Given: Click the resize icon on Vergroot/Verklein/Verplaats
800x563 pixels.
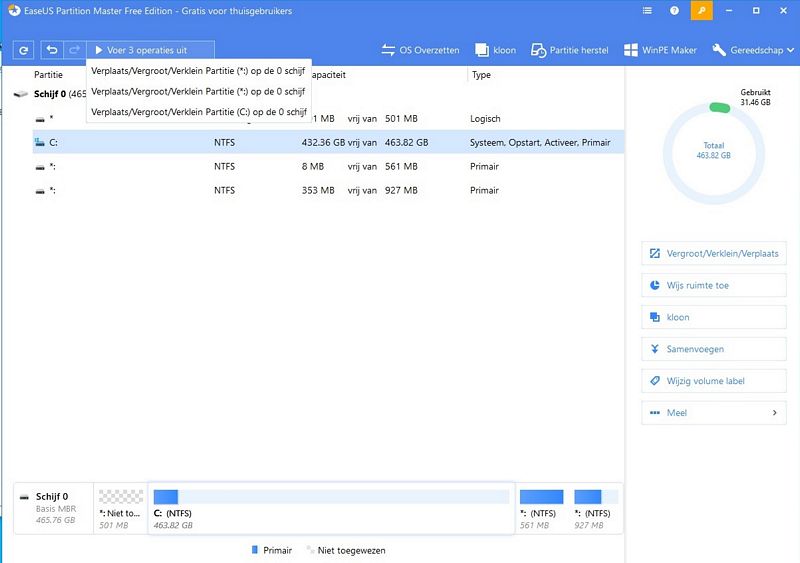Looking at the screenshot, I should (x=655, y=253).
